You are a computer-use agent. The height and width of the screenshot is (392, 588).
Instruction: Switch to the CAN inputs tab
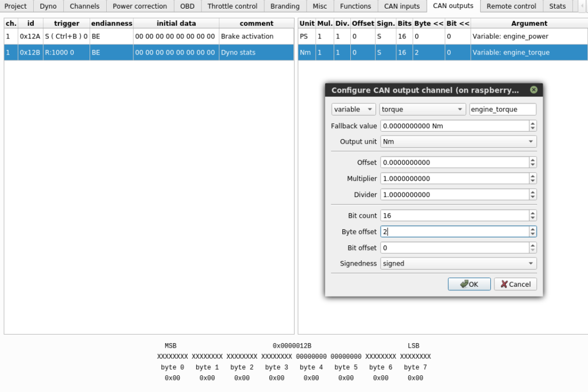(402, 6)
